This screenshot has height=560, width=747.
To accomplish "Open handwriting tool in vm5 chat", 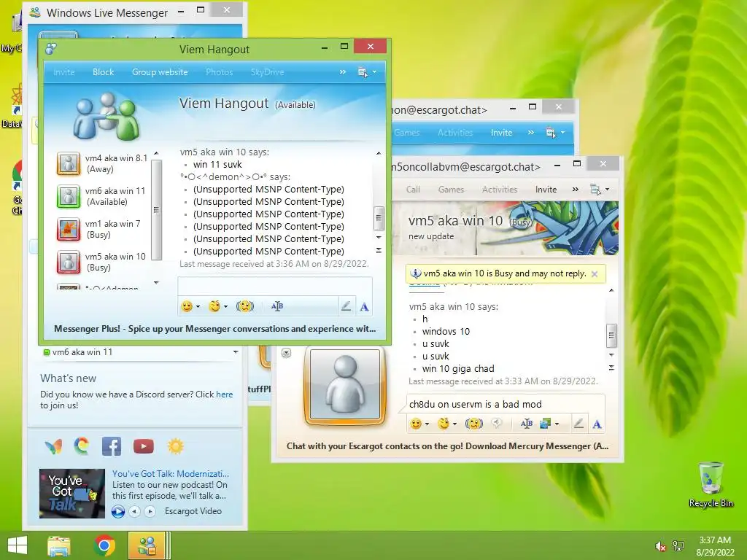I will (578, 424).
